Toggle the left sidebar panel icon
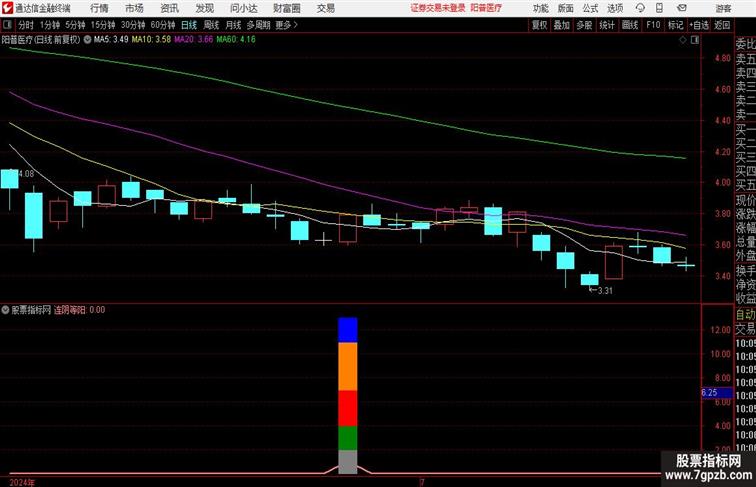Image resolution: width=756 pixels, height=487 pixels. [x=7, y=25]
